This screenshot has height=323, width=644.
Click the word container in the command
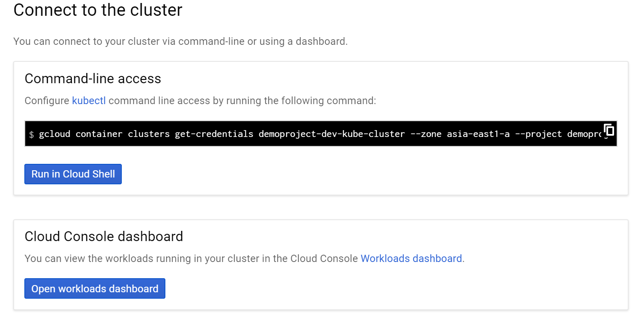[99, 134]
